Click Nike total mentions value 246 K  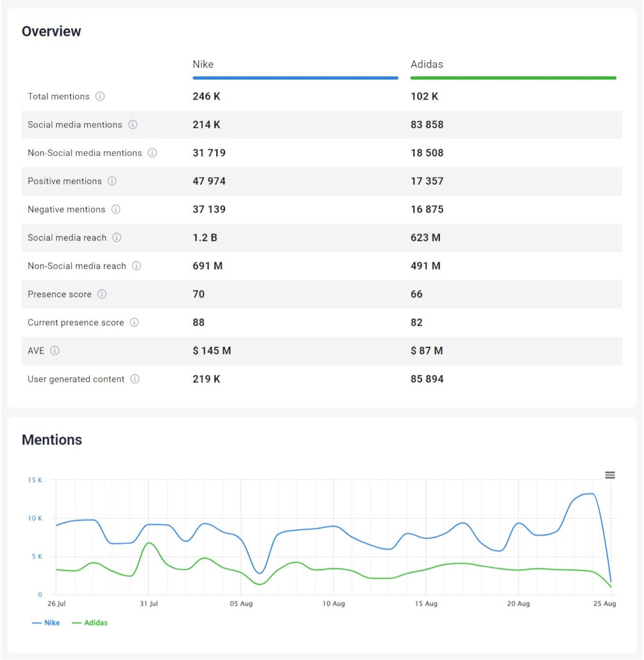(x=207, y=96)
